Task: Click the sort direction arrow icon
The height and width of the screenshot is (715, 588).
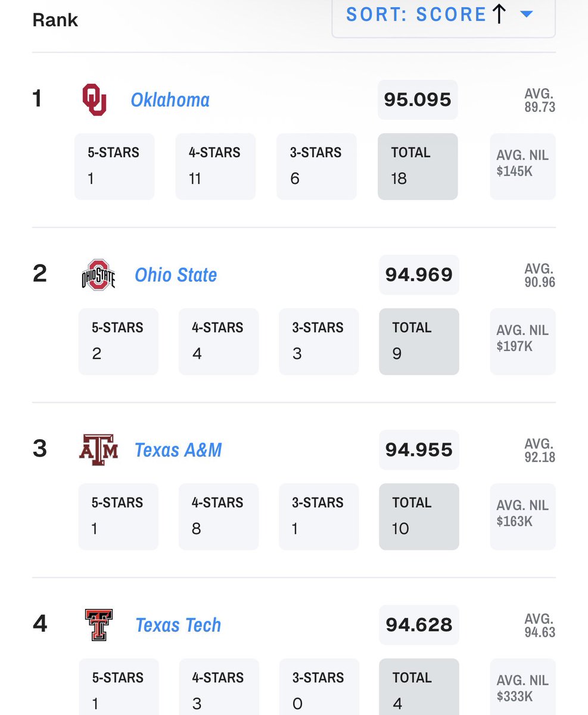Action: coord(499,14)
